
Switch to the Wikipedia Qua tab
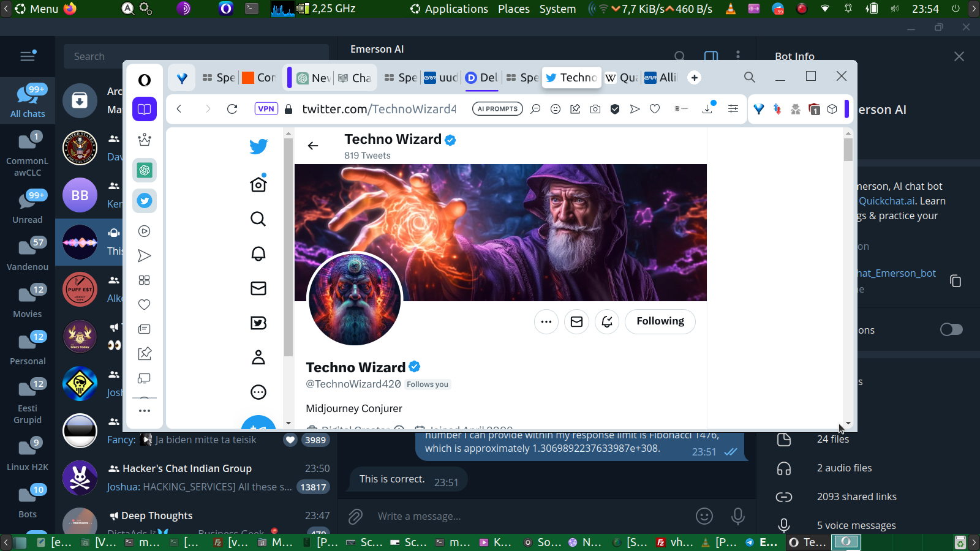point(622,78)
